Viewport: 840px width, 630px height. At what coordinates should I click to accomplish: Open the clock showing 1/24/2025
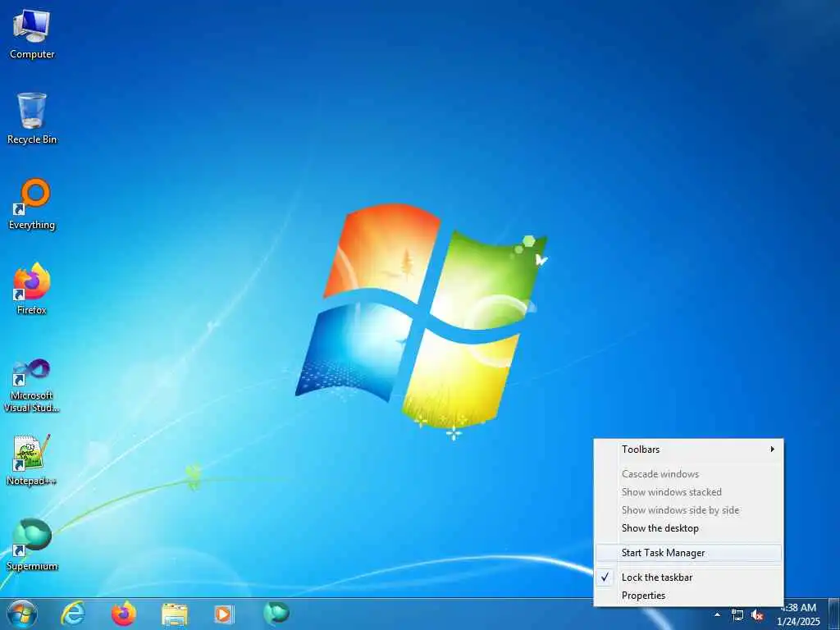pyautogui.click(x=798, y=614)
